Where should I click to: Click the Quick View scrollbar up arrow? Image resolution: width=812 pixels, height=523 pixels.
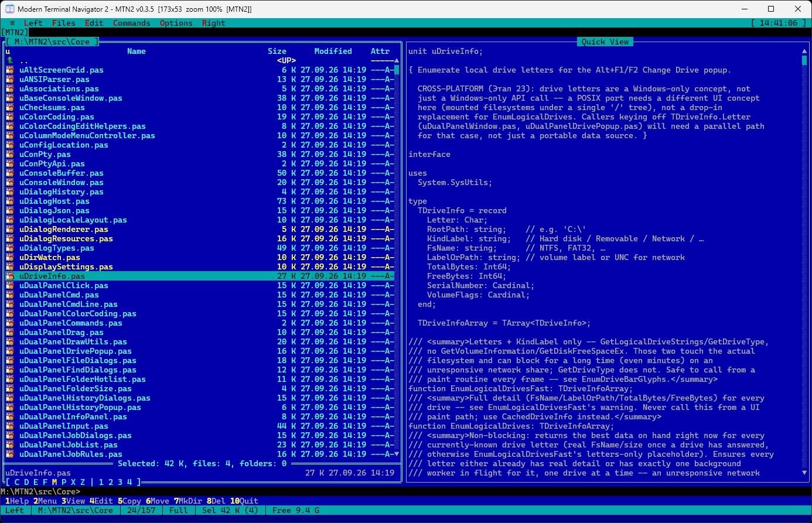coord(804,51)
